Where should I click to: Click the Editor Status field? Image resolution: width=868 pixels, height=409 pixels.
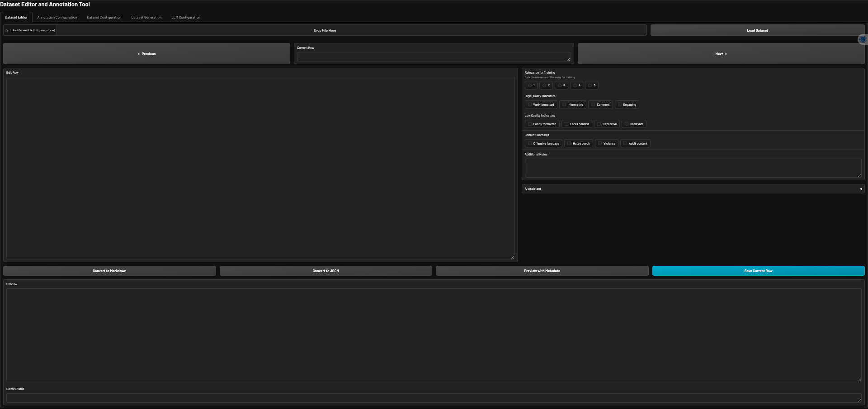(434, 398)
